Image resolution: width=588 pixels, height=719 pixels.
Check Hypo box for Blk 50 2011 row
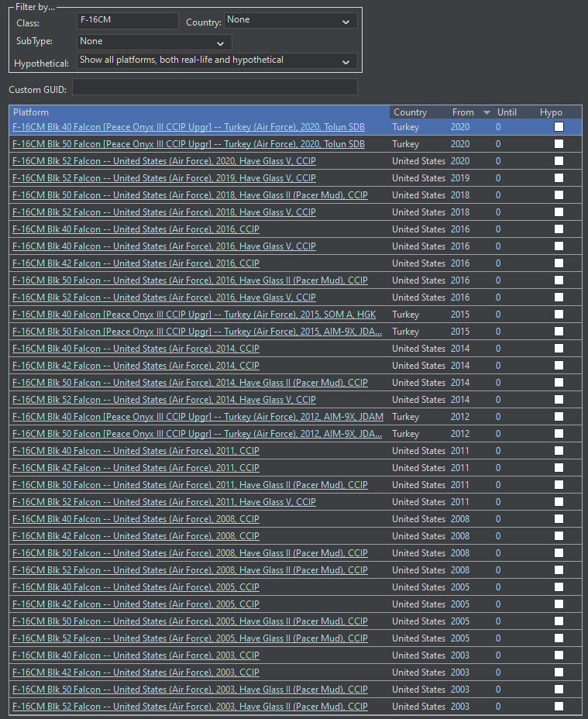[559, 485]
